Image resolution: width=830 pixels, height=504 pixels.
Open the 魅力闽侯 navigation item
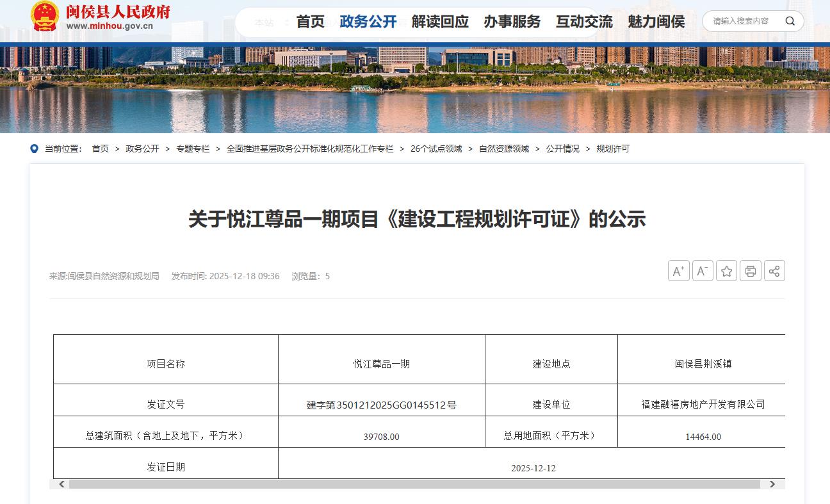point(656,22)
